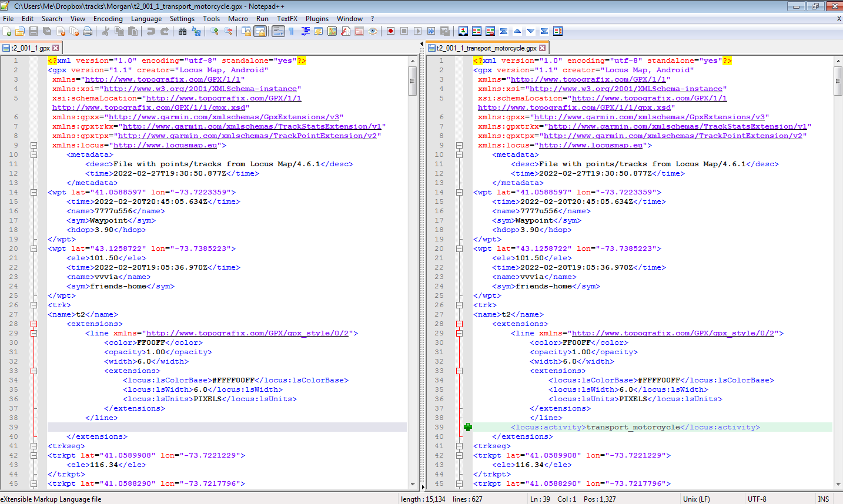Click the Print toolbar icon
Viewport: 843px width, 504px height.
[88, 31]
